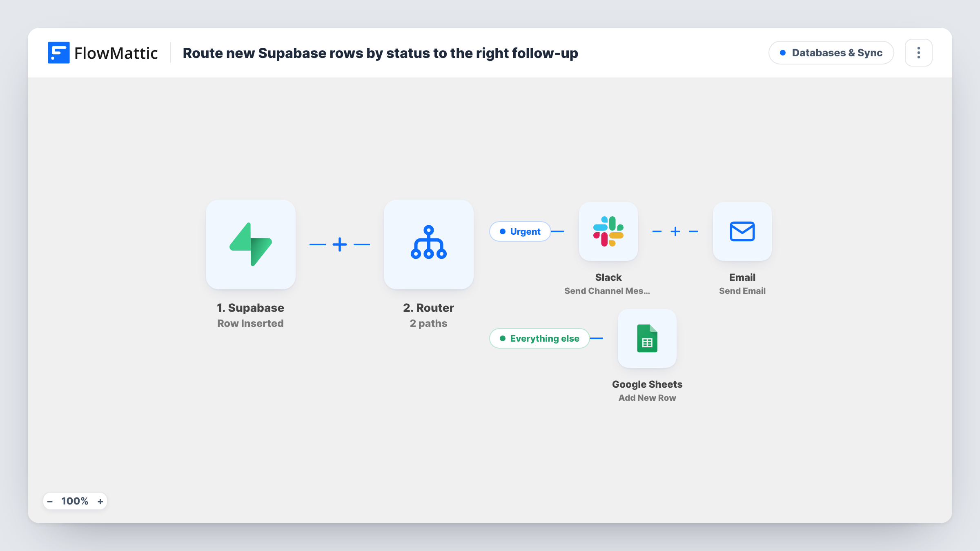The width and height of the screenshot is (980, 551).
Task: Zoom out with the minus button
Action: point(50,501)
